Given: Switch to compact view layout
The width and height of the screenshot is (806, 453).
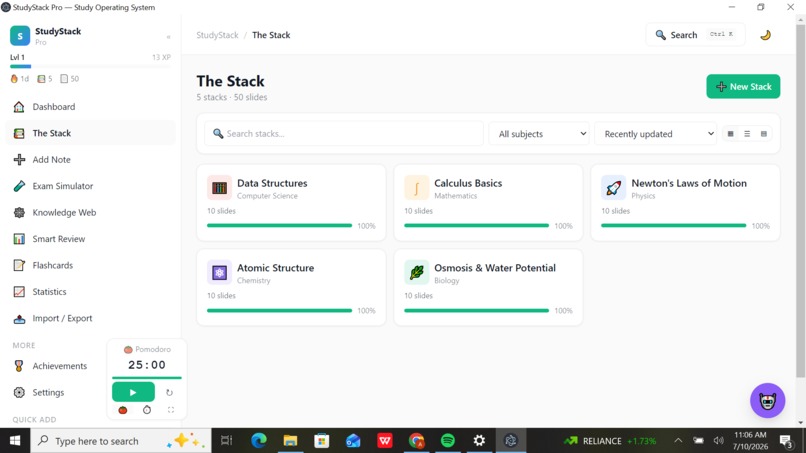Looking at the screenshot, I should coord(764,134).
